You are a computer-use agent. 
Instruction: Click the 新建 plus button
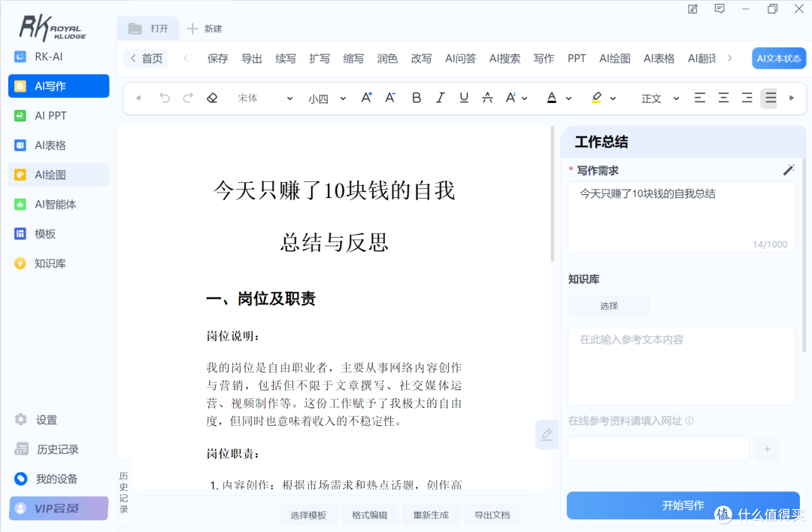[205, 29]
